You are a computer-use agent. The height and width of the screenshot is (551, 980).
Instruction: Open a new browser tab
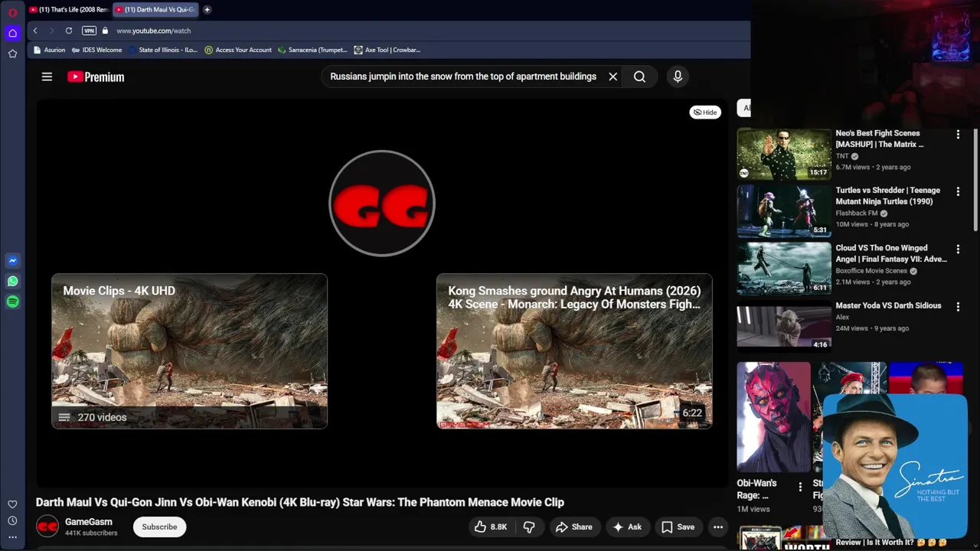click(207, 10)
